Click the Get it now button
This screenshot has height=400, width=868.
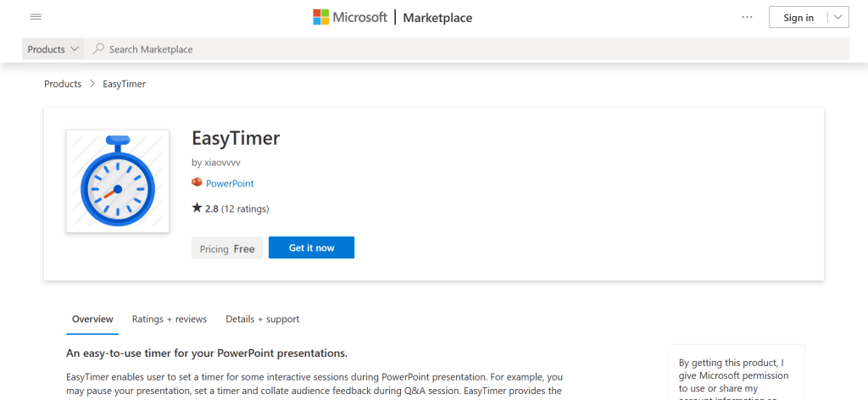(x=311, y=247)
